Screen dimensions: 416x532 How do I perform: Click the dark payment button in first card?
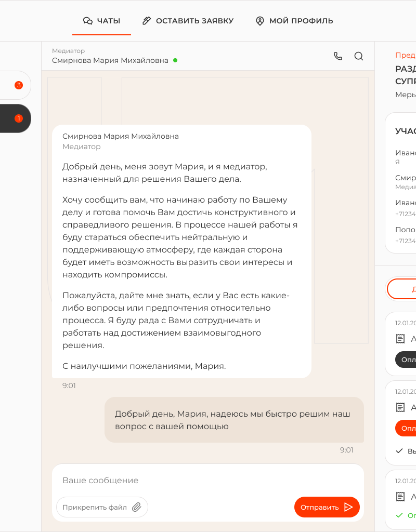click(406, 360)
